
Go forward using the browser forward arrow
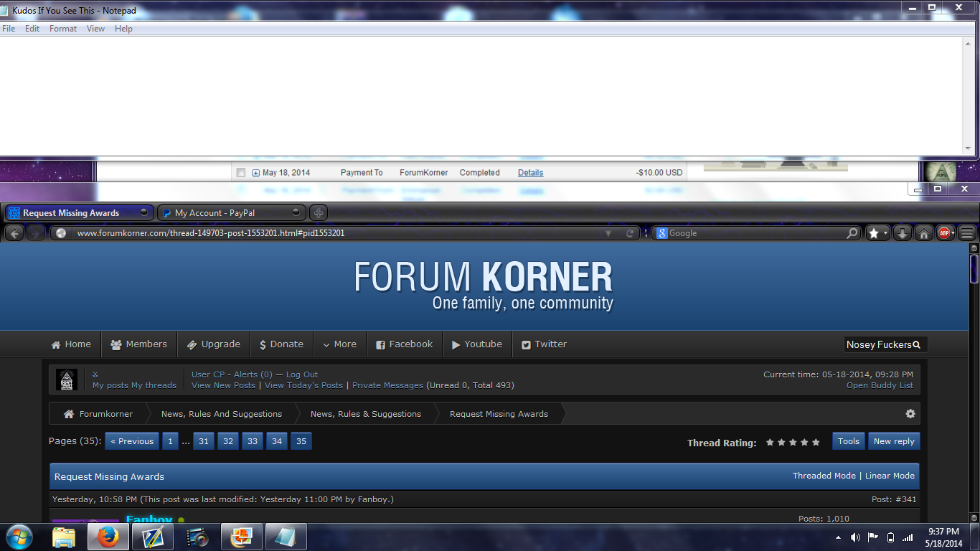[35, 233]
